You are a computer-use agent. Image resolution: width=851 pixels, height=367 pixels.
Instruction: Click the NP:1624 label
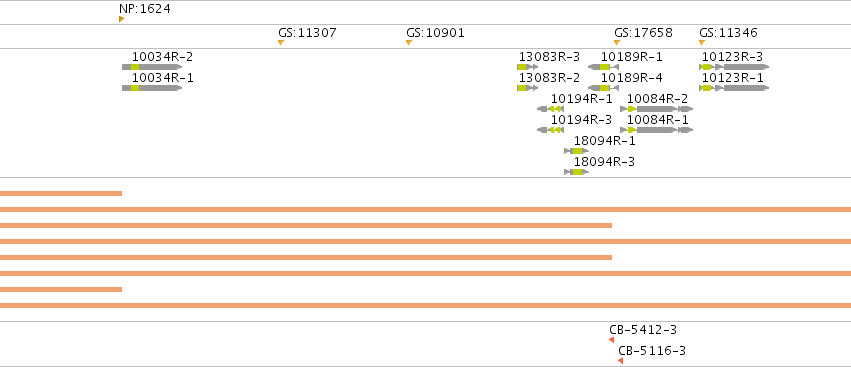[x=145, y=9]
